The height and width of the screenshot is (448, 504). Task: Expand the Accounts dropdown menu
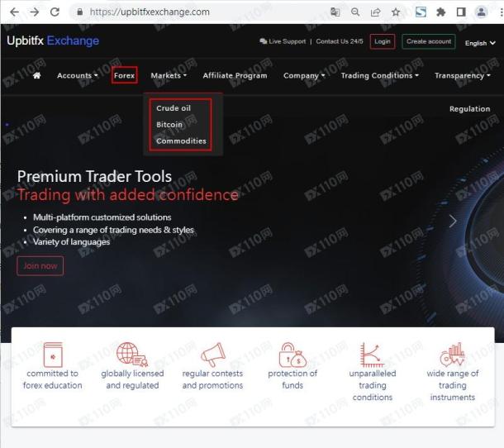(78, 75)
